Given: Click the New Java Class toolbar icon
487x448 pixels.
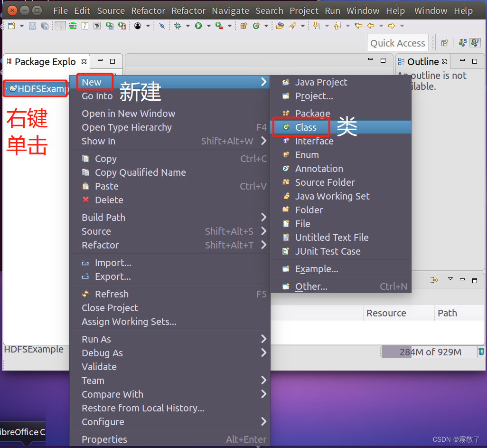Looking at the screenshot, I should click(256, 26).
